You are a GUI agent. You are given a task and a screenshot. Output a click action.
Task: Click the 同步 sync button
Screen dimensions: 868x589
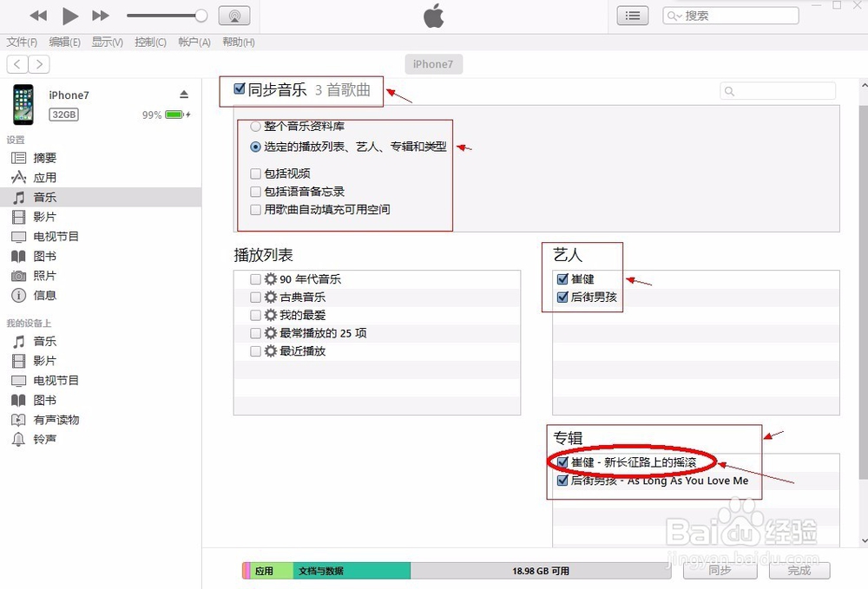[x=720, y=571]
